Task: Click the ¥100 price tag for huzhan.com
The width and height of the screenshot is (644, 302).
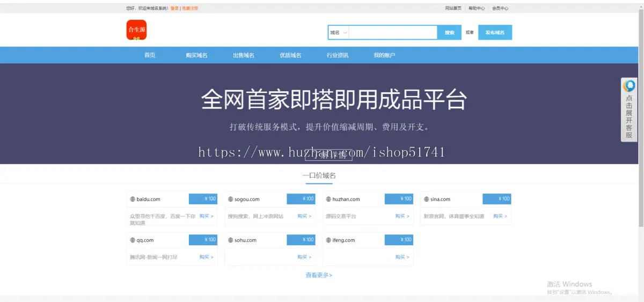Action: coord(399,199)
